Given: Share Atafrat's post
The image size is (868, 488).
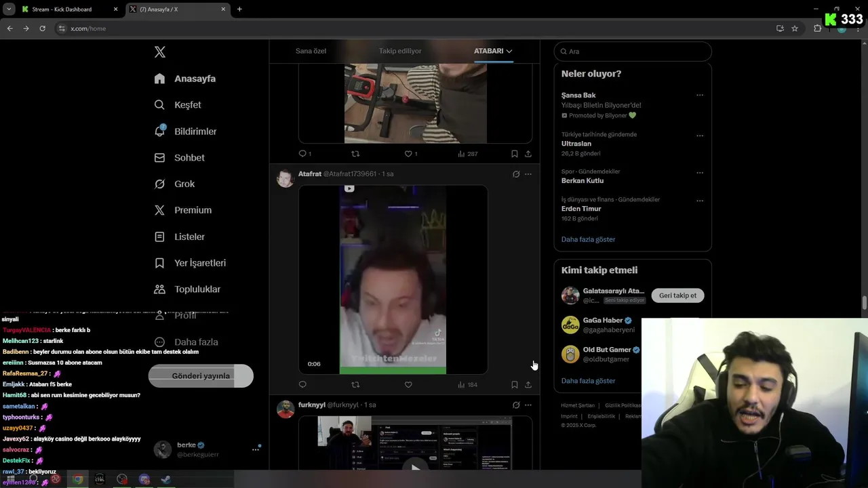Looking at the screenshot, I should pos(528,385).
